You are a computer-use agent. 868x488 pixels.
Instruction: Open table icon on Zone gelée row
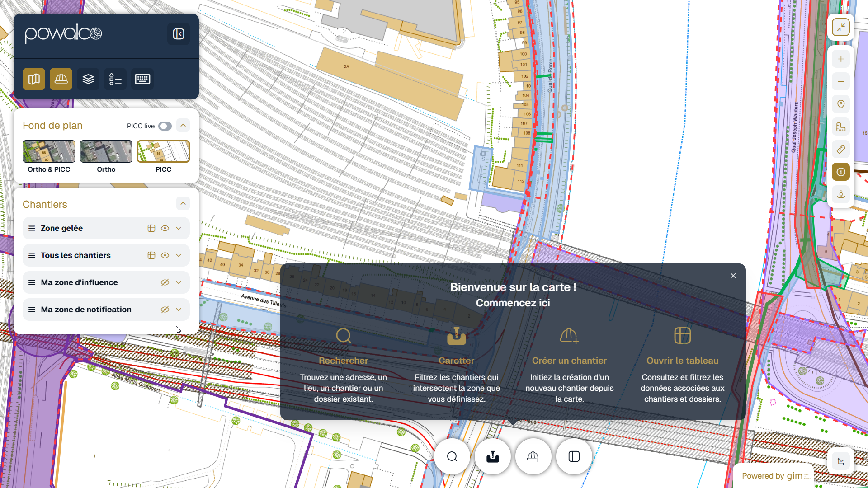pyautogui.click(x=151, y=228)
